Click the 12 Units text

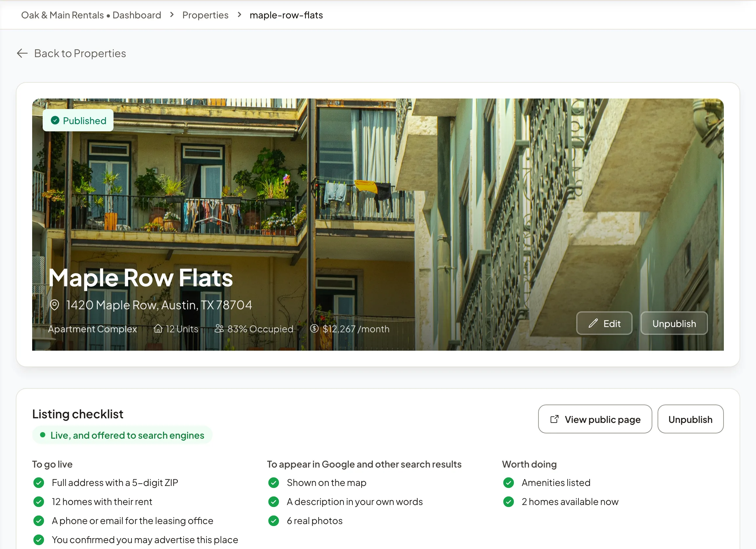click(x=182, y=329)
